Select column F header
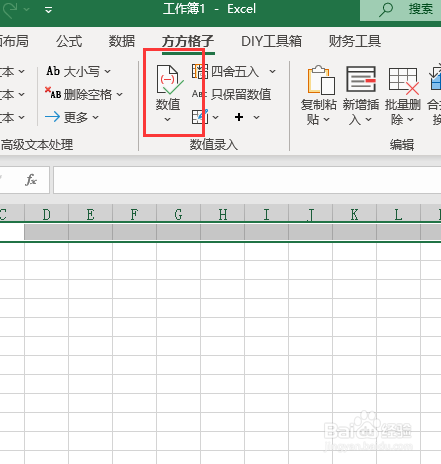The image size is (441, 464). (x=134, y=214)
